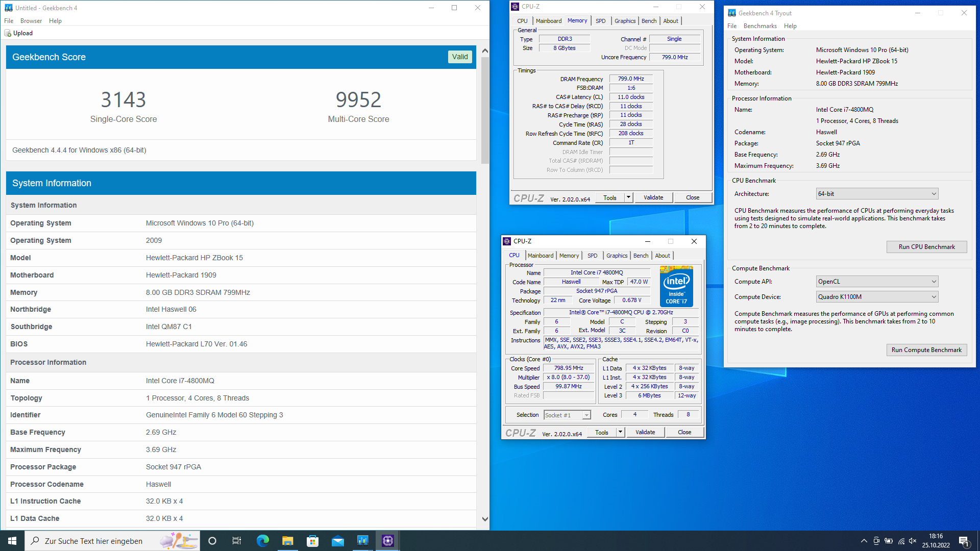Click Run CPU Benchmark button

tap(927, 247)
